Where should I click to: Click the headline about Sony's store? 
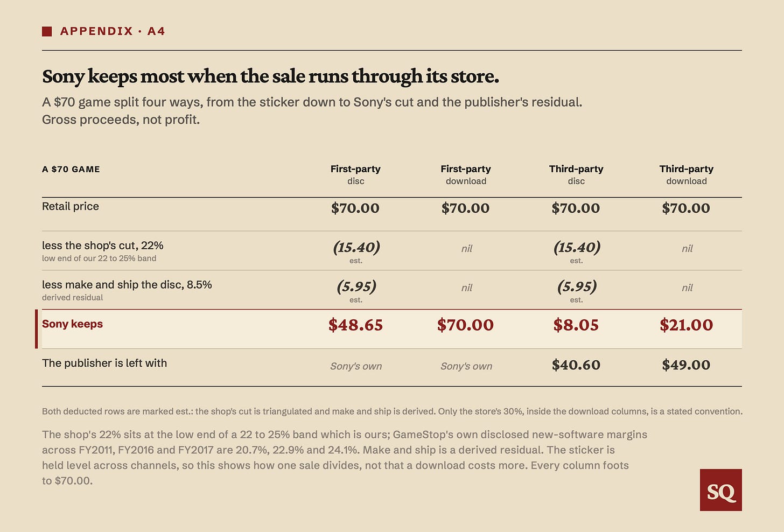(x=270, y=76)
